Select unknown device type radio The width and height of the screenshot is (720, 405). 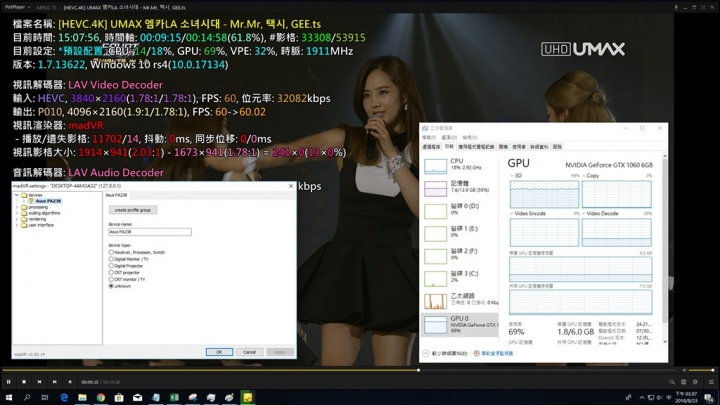[120, 286]
